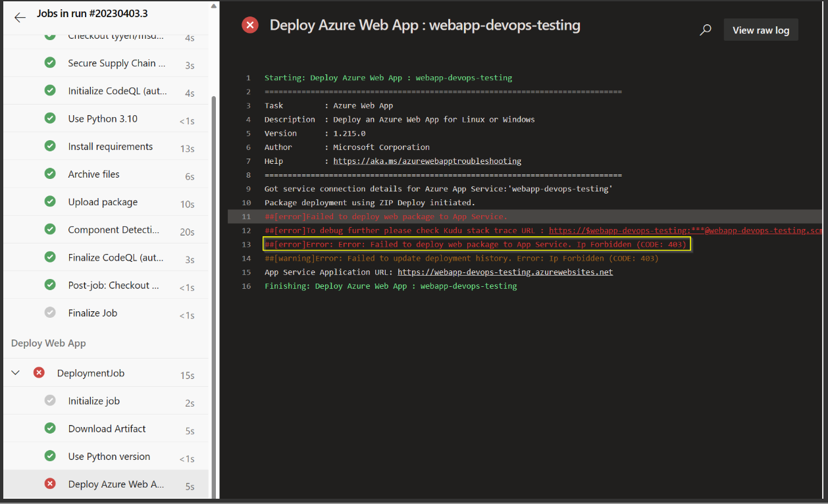Click the grey status icon beside Finalize Job
This screenshot has width=828, height=504.
pos(50,313)
